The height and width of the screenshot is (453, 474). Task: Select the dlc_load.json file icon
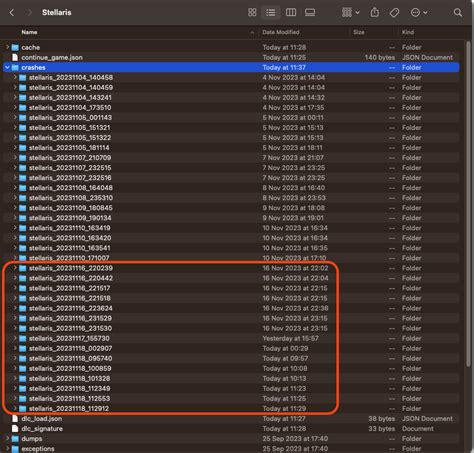tap(15, 418)
